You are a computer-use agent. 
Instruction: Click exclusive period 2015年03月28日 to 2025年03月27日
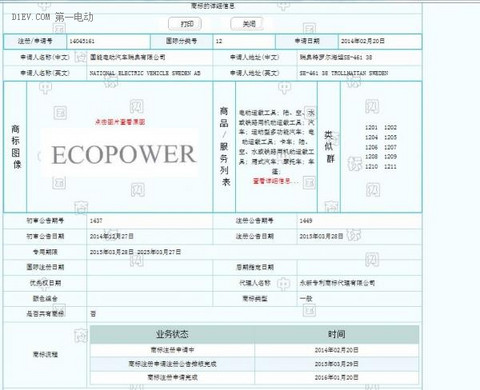click(x=135, y=252)
